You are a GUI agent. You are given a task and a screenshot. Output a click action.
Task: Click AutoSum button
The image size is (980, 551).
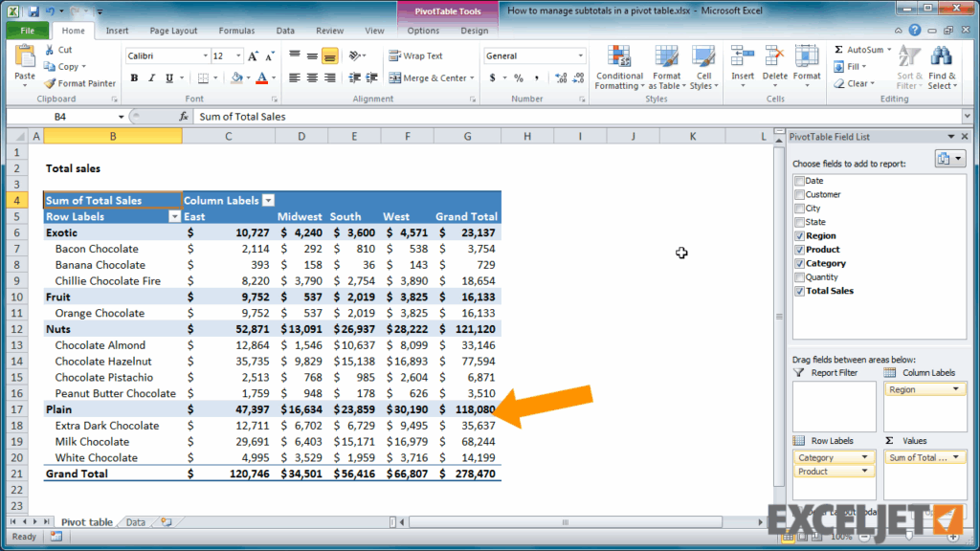[x=862, y=50]
